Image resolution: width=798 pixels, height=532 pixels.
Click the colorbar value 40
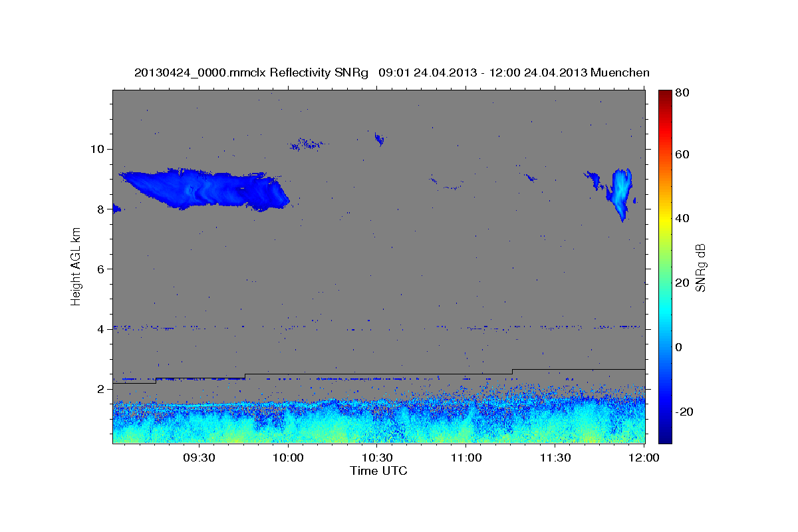click(682, 218)
